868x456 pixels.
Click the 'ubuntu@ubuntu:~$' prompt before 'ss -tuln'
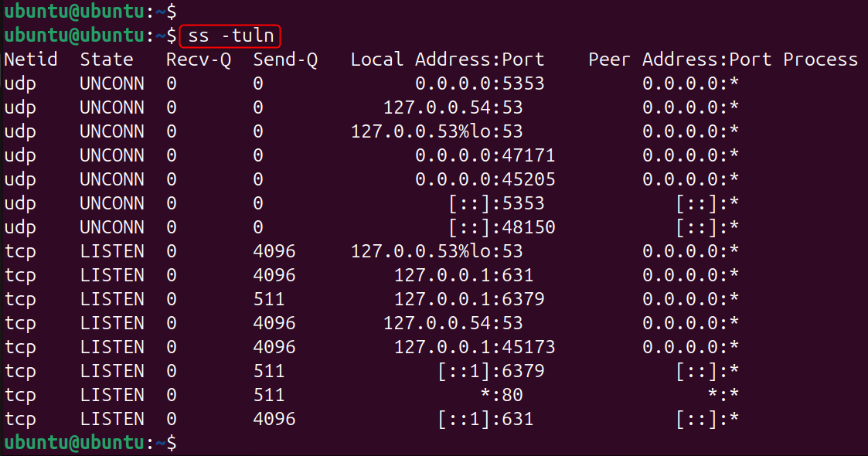pos(90,36)
